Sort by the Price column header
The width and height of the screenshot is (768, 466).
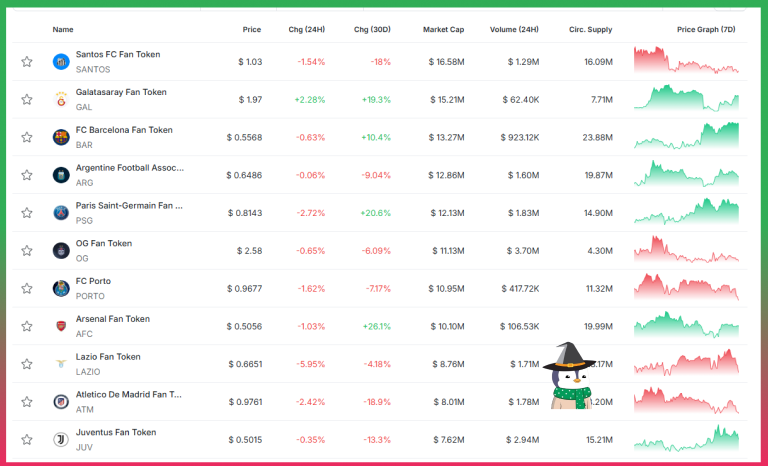click(252, 29)
